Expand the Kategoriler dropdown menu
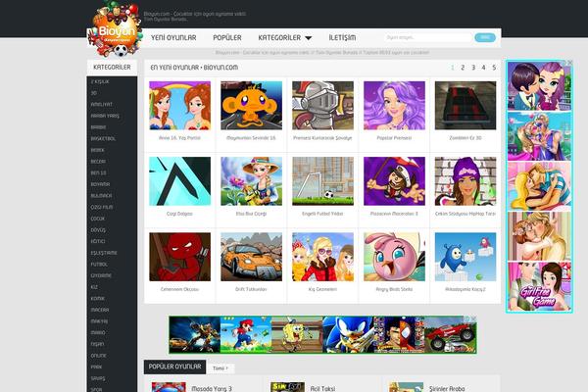 tap(284, 37)
